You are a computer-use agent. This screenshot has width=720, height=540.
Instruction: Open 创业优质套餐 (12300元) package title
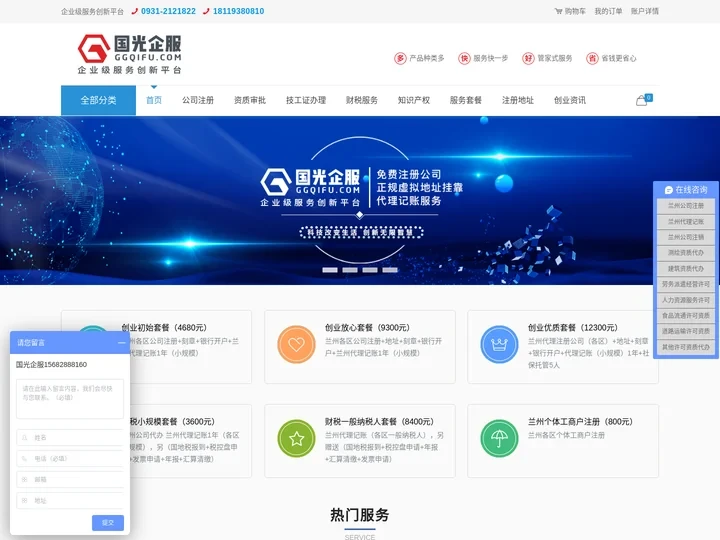tap(573, 327)
